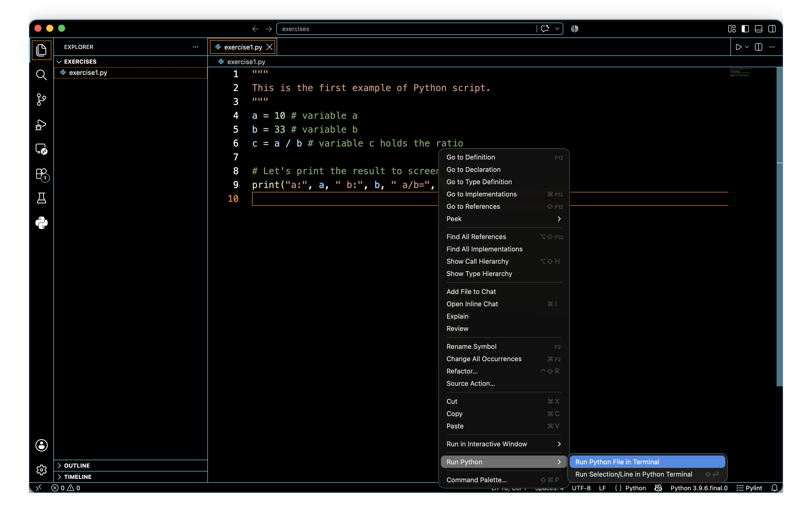
Task: Open the Source Control view icon
Action: coord(41,100)
